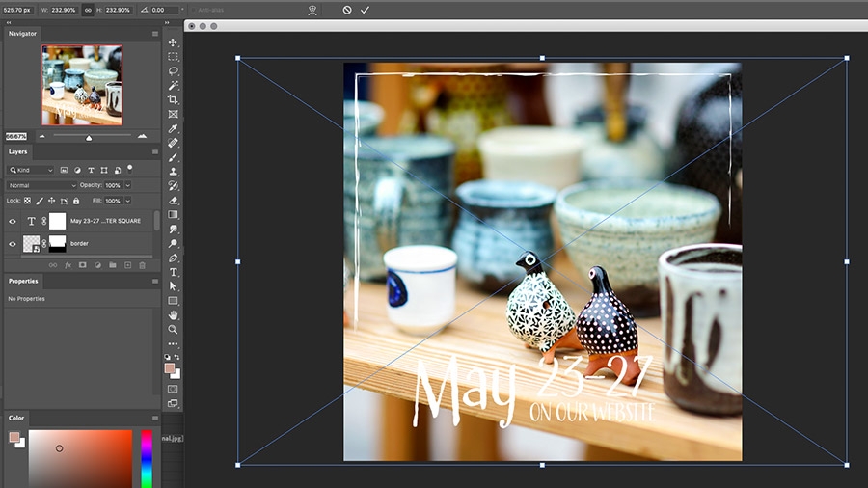Create a new layer group folder

point(113,265)
